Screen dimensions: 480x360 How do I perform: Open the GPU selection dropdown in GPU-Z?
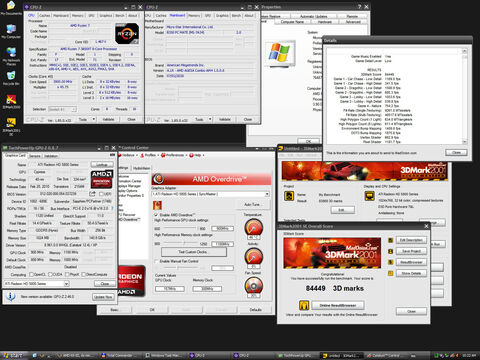coord(66,284)
